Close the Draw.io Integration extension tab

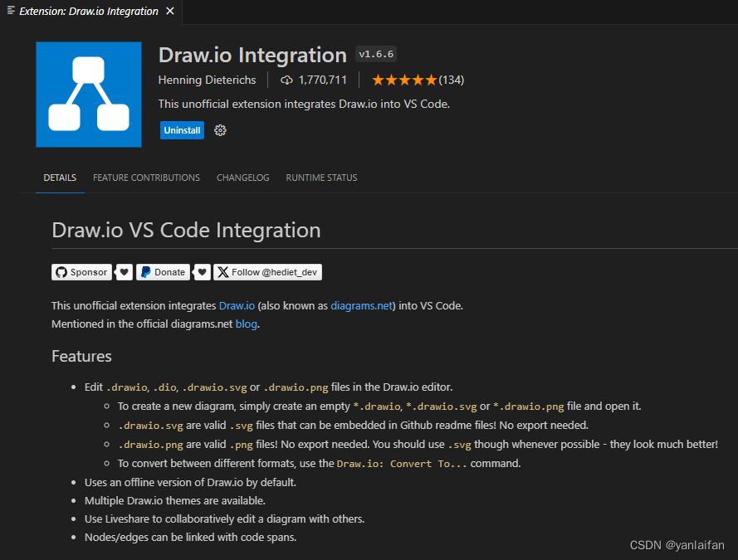click(170, 11)
